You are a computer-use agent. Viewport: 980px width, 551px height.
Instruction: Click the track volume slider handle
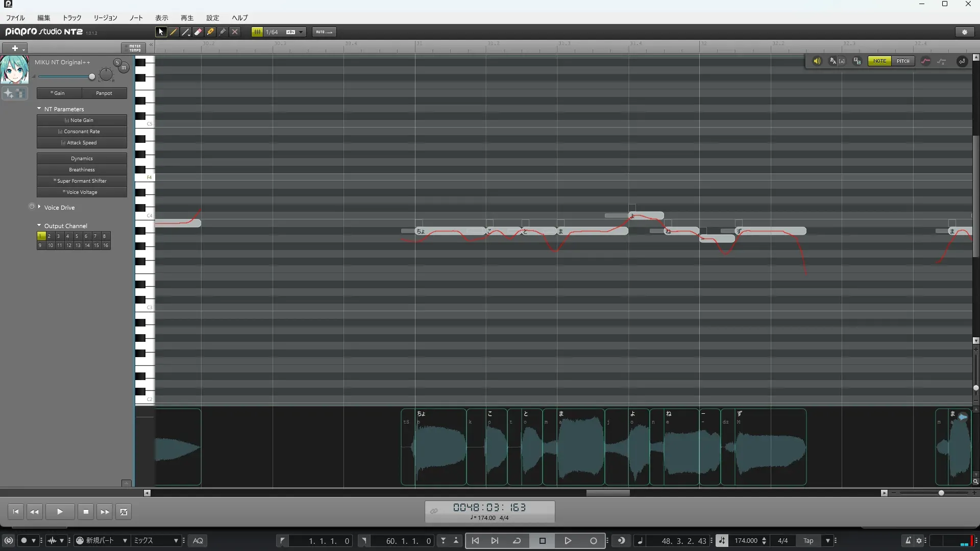coord(92,77)
